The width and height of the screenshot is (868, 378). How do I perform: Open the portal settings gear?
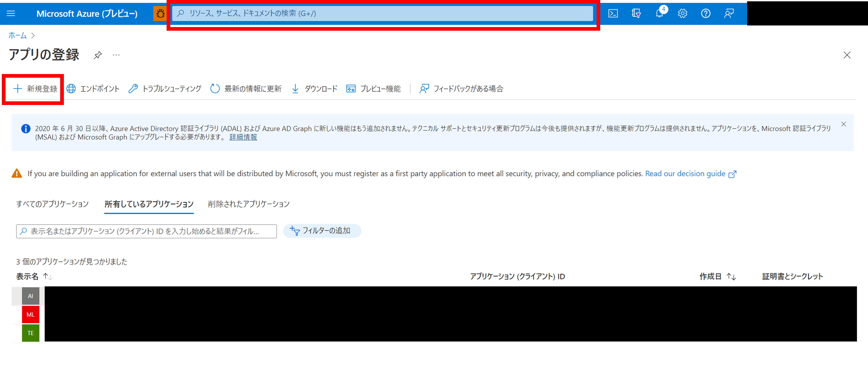coord(682,13)
